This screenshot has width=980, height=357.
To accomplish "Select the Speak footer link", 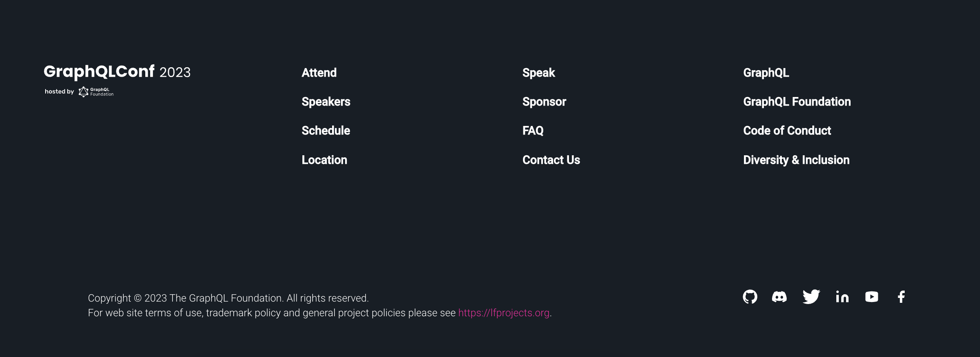I will pos(538,73).
